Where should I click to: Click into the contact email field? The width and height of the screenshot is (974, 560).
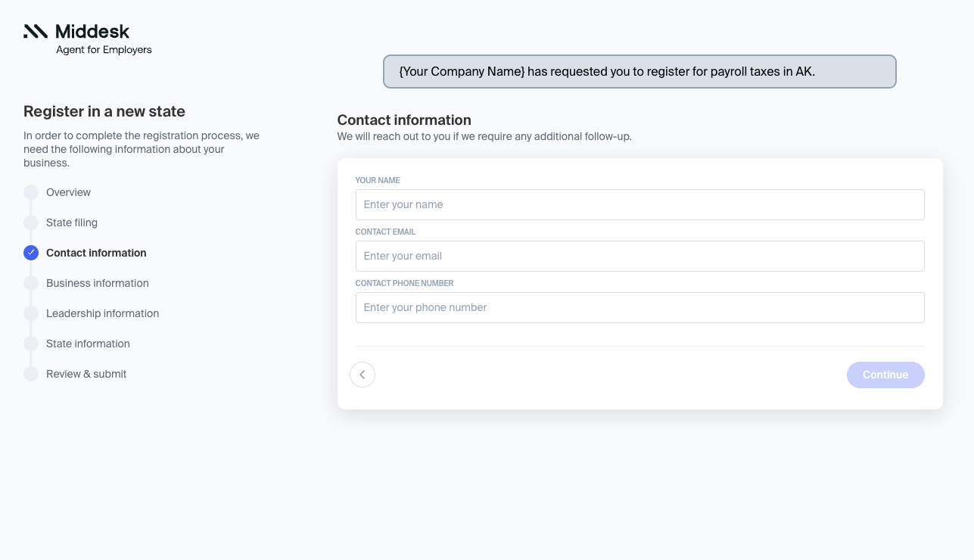(x=639, y=256)
